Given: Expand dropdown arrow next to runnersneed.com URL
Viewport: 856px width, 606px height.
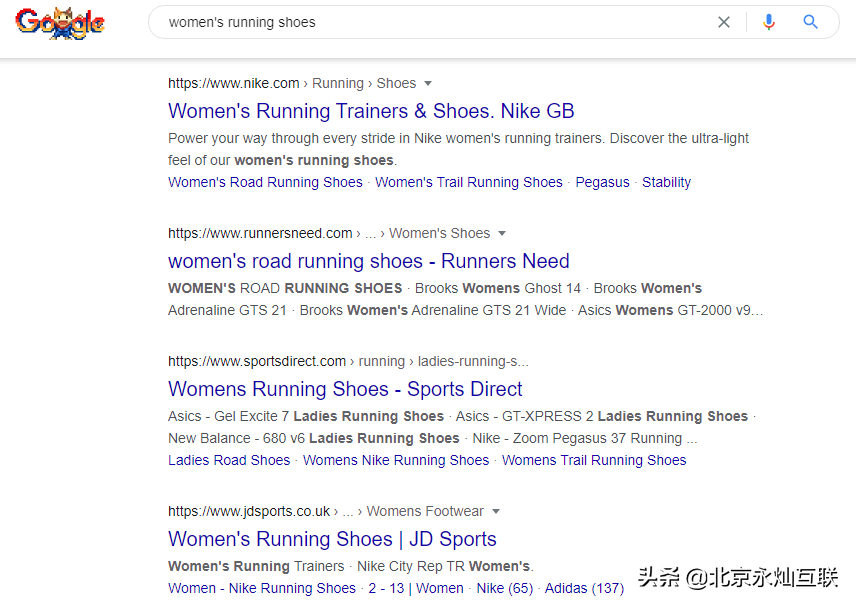Looking at the screenshot, I should tap(502, 234).
